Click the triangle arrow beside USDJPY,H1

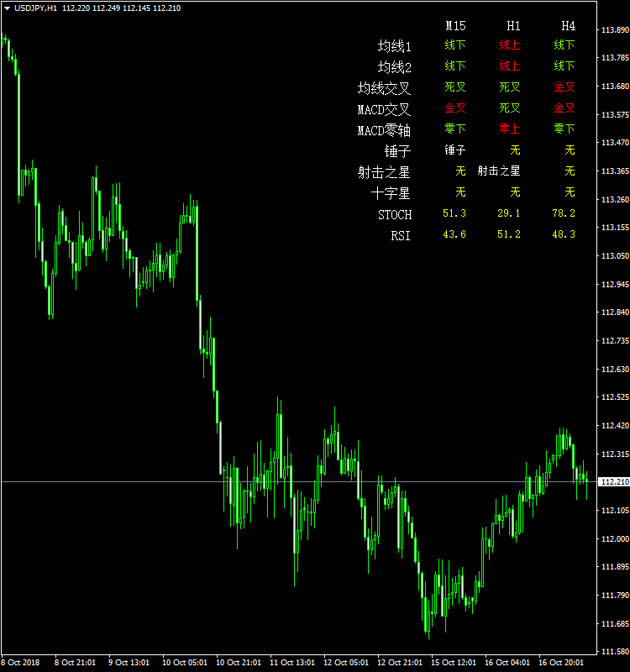(x=8, y=8)
